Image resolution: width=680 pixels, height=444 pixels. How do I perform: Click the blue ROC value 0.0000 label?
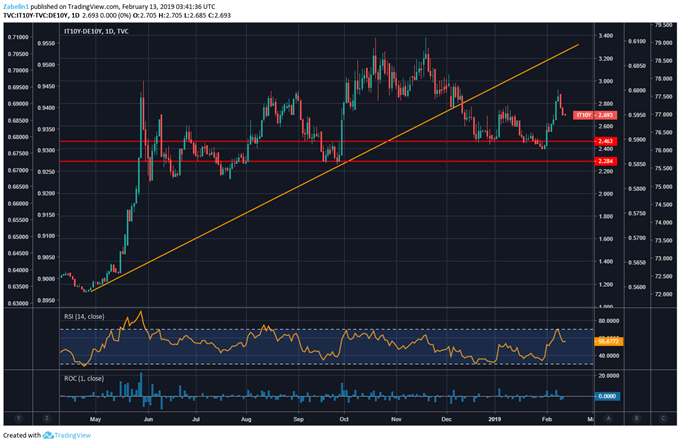pyautogui.click(x=607, y=396)
